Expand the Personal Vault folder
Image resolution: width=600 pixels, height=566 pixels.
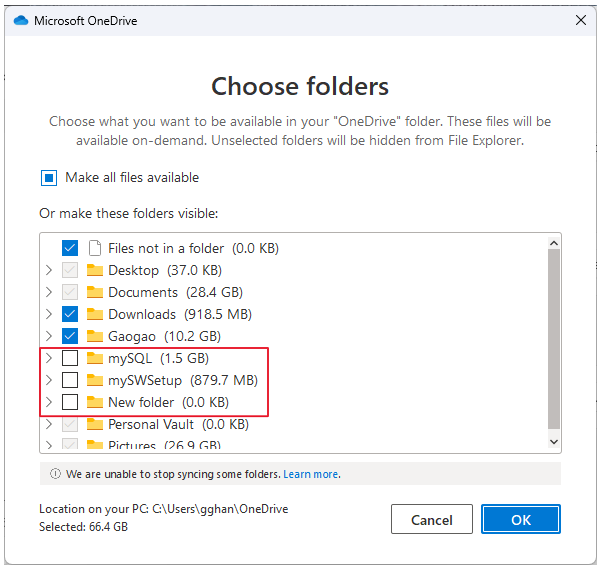point(49,424)
